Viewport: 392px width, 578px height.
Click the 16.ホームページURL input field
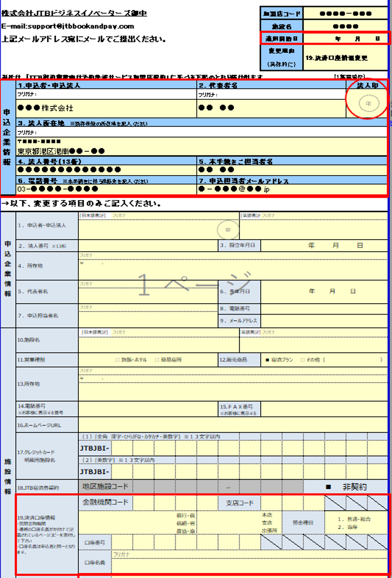click(233, 424)
